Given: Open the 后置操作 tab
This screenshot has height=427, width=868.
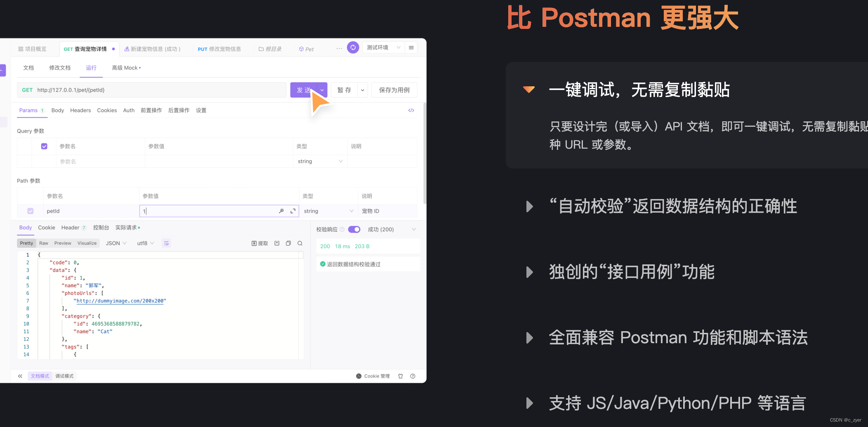Looking at the screenshot, I should click(179, 110).
